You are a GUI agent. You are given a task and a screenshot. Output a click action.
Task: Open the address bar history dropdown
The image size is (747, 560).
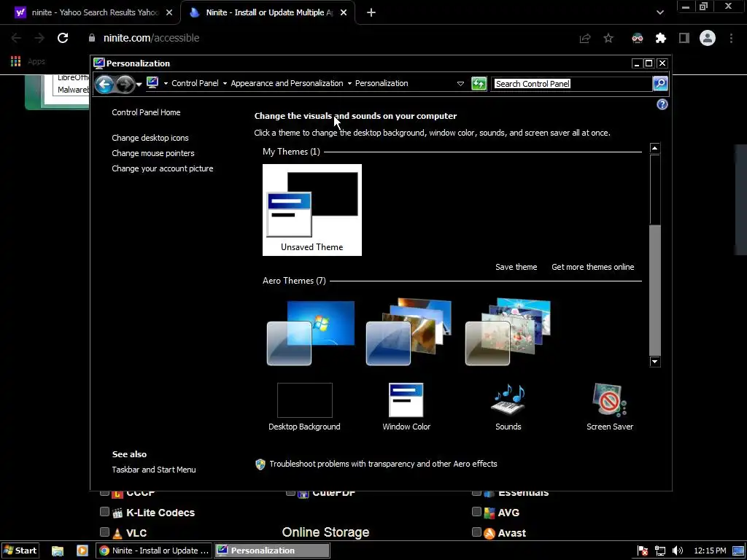pos(460,84)
